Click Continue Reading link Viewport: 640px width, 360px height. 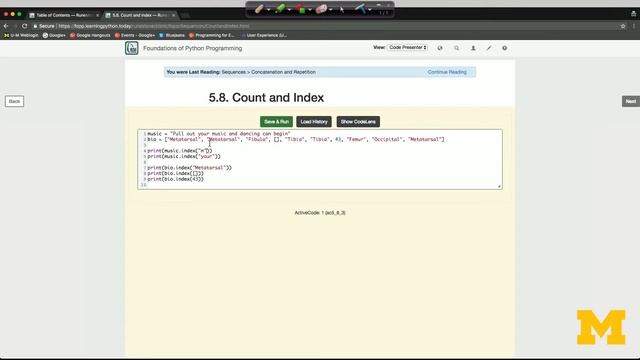[447, 72]
